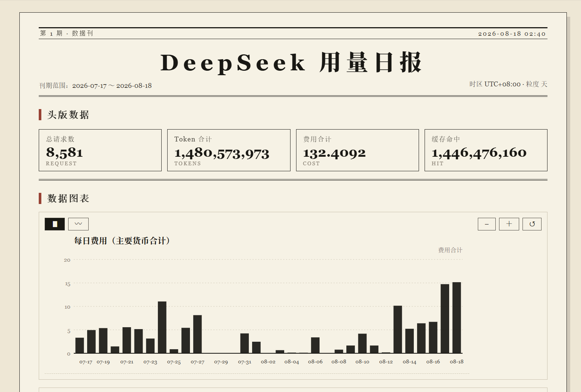This screenshot has width=581, height=392.
Task: Click the 每日费用（主要货币合计）chart title
Action: pos(123,241)
